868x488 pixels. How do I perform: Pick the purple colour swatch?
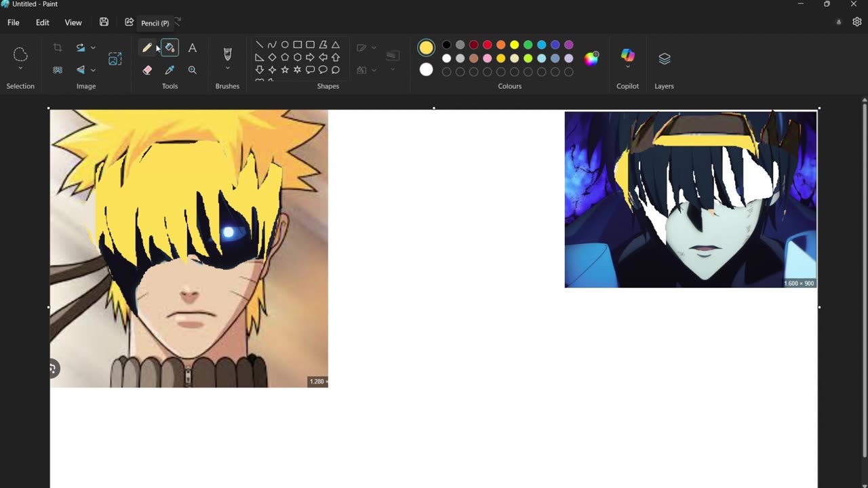[x=568, y=45]
